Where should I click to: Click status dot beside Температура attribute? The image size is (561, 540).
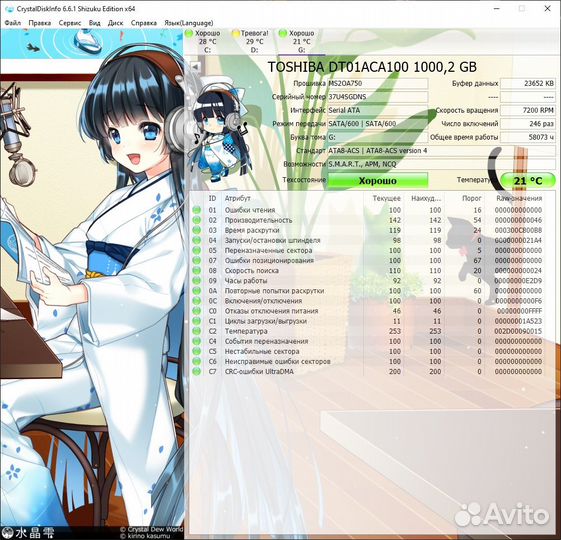(x=196, y=331)
